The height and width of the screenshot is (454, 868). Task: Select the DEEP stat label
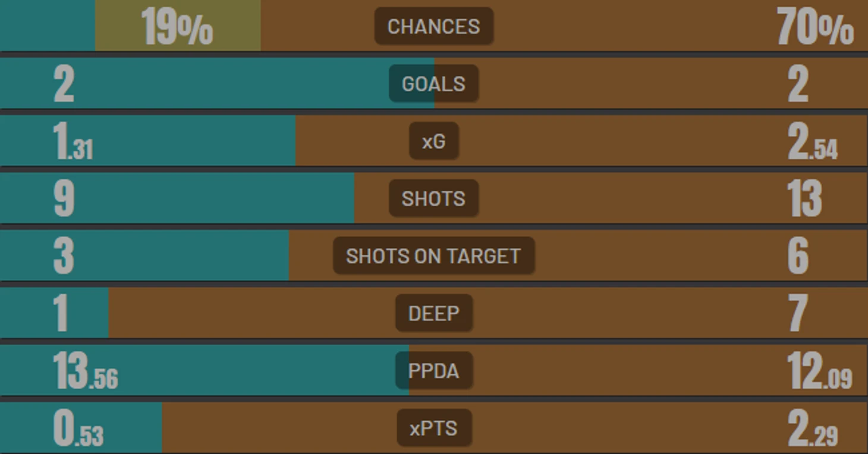coord(433,313)
